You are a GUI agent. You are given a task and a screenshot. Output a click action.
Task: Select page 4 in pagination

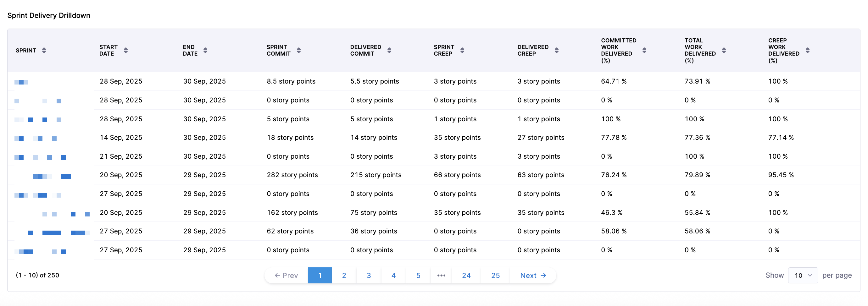click(x=393, y=275)
